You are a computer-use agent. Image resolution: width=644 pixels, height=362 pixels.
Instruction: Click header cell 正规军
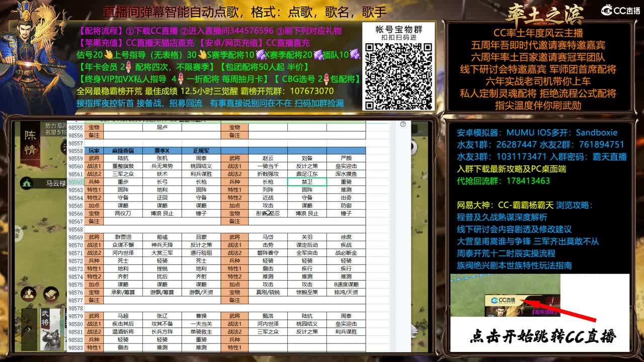pyautogui.click(x=201, y=151)
